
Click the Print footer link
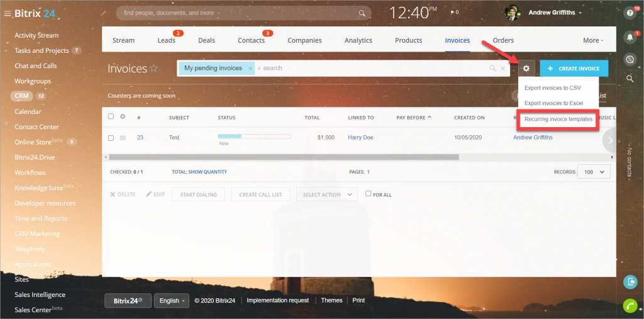tap(358, 300)
